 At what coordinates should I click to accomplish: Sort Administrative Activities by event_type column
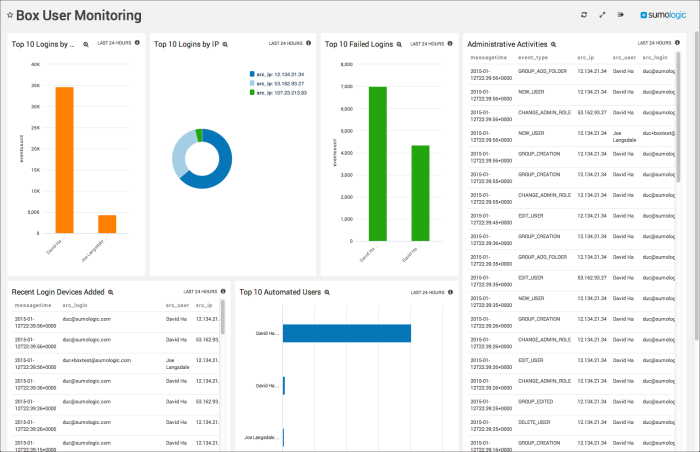(534, 59)
